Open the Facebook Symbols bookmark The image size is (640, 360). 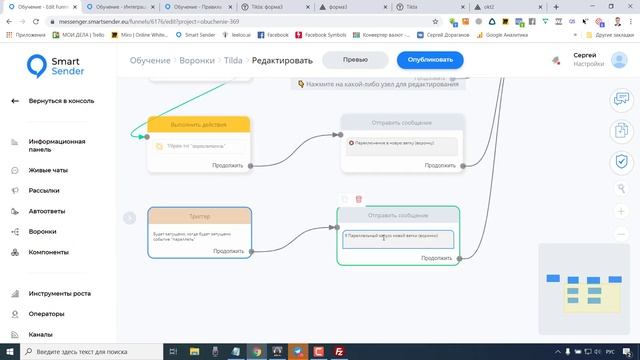pos(321,35)
